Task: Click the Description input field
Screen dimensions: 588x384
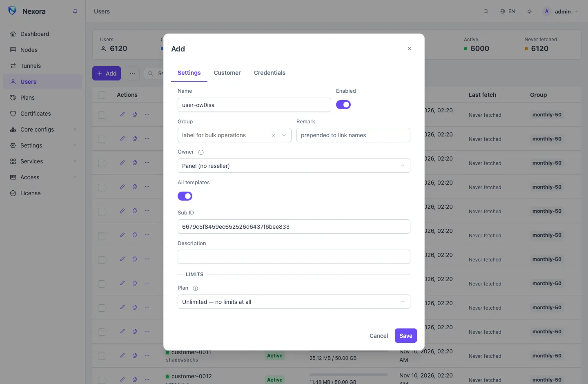Action: coord(294,257)
